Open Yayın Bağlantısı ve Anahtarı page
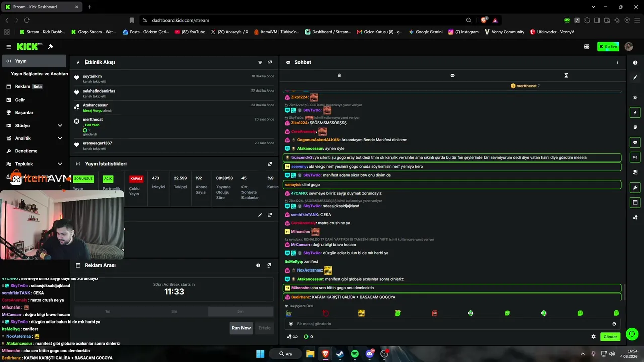The image size is (644, 362). coord(39,74)
